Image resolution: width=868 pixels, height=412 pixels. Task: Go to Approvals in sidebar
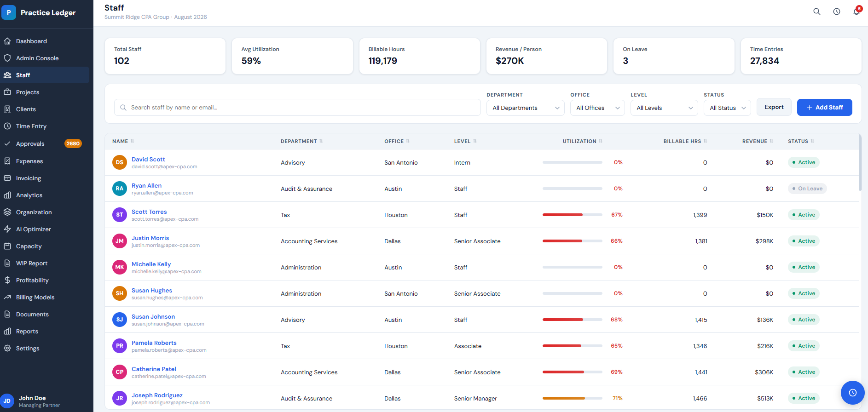tap(45, 143)
